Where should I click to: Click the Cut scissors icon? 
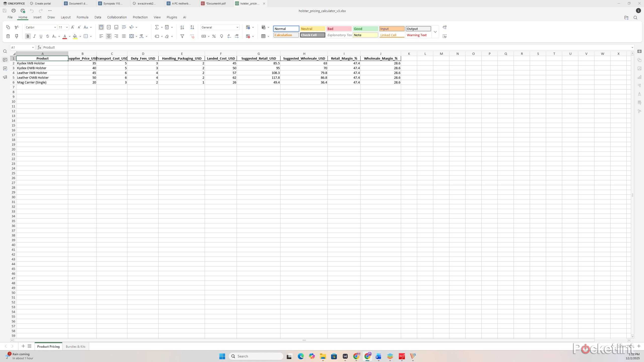(17, 27)
